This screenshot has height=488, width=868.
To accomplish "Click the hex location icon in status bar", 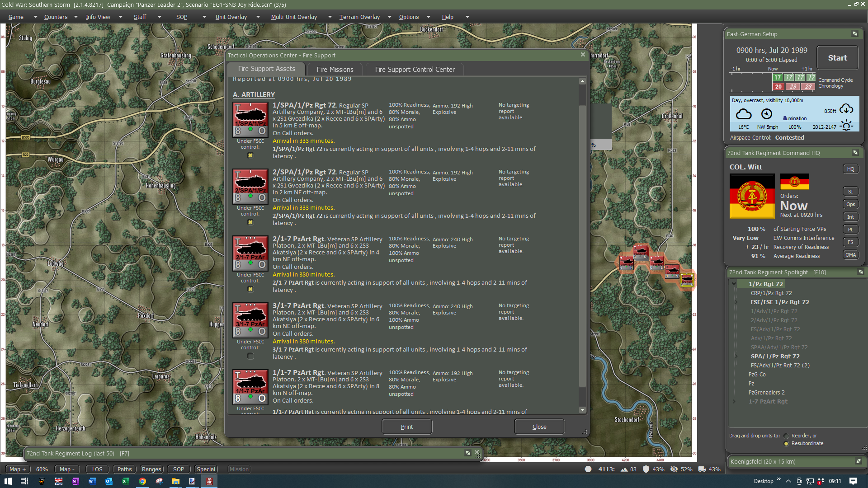I will [588, 469].
